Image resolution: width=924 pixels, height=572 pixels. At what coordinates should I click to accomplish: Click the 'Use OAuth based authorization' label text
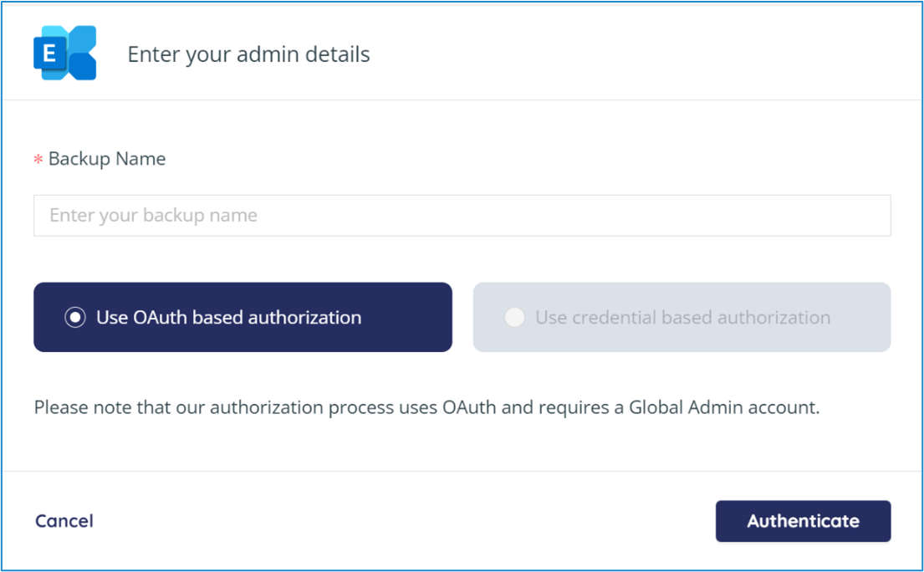coord(228,318)
